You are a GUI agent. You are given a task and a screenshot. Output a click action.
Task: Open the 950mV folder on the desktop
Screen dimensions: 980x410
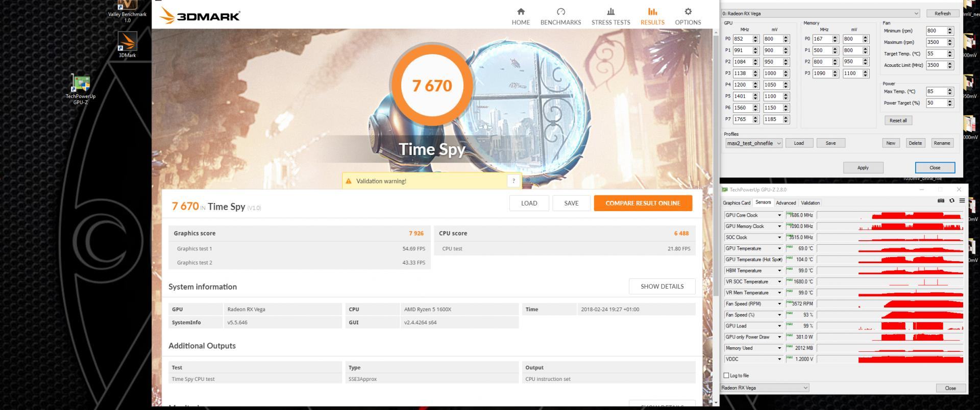[x=969, y=87]
